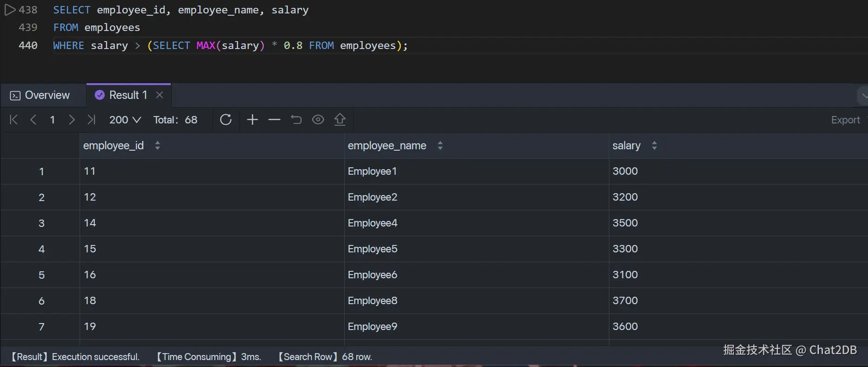Click employee_id cell 18
The image size is (868, 367).
212,301
